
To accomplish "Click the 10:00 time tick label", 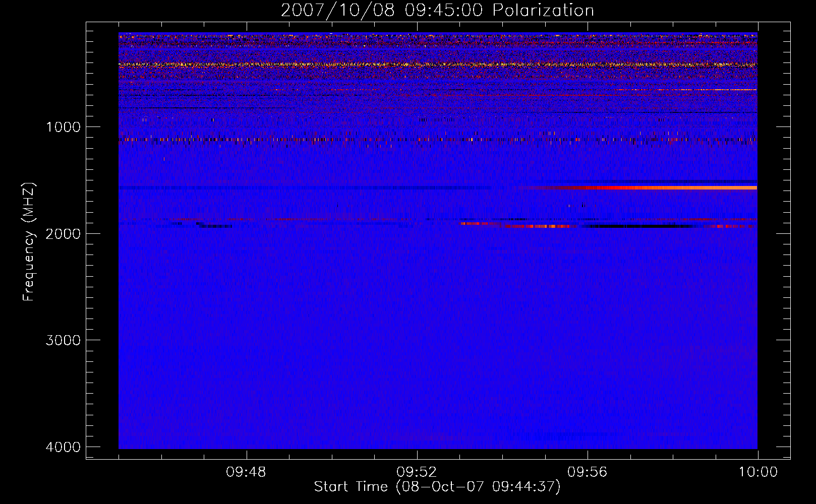I will tap(758, 472).
